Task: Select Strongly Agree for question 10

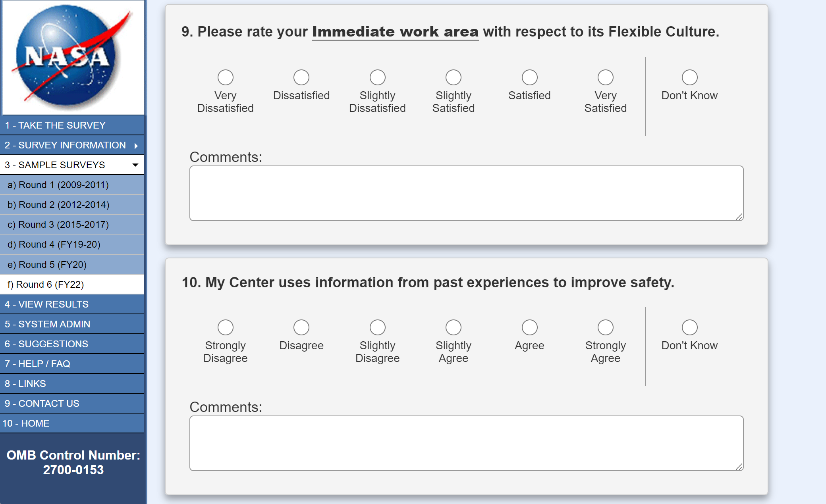Action: [605, 327]
